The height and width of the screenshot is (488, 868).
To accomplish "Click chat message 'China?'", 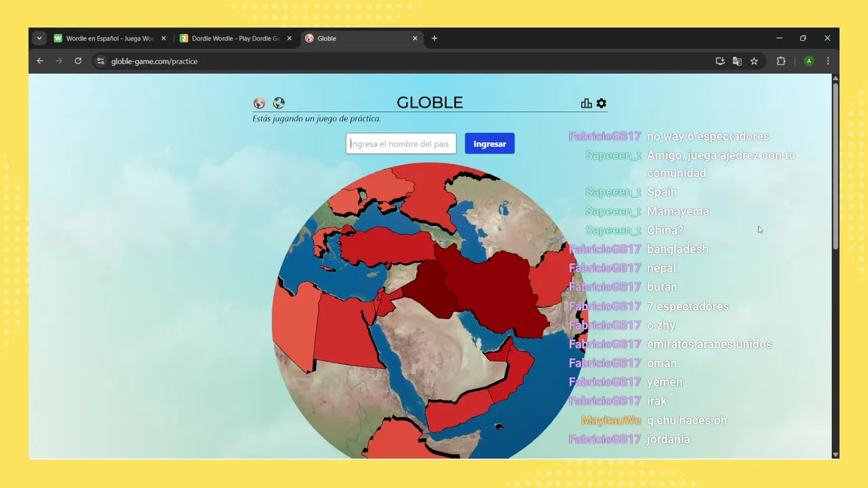I will [x=665, y=230].
